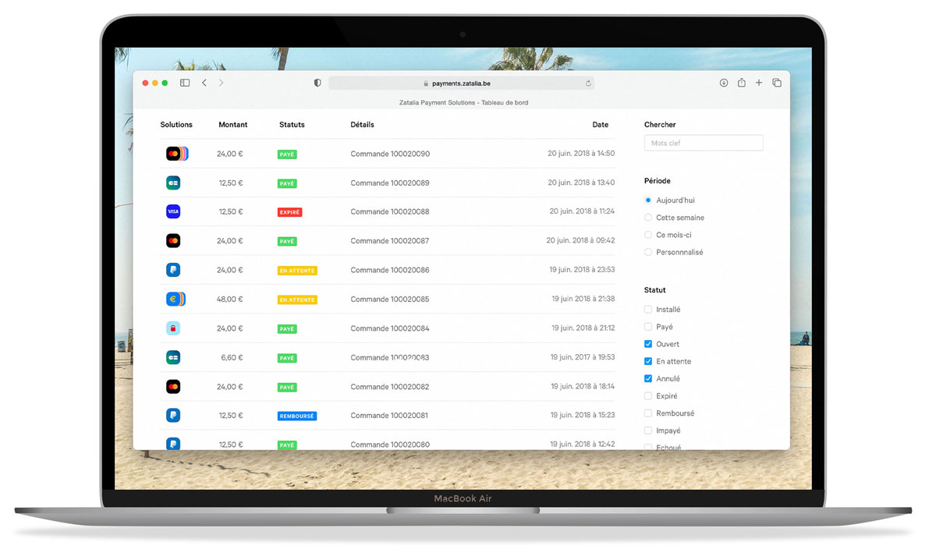
Task: Uncheck the En attente status filter
Action: (x=648, y=361)
